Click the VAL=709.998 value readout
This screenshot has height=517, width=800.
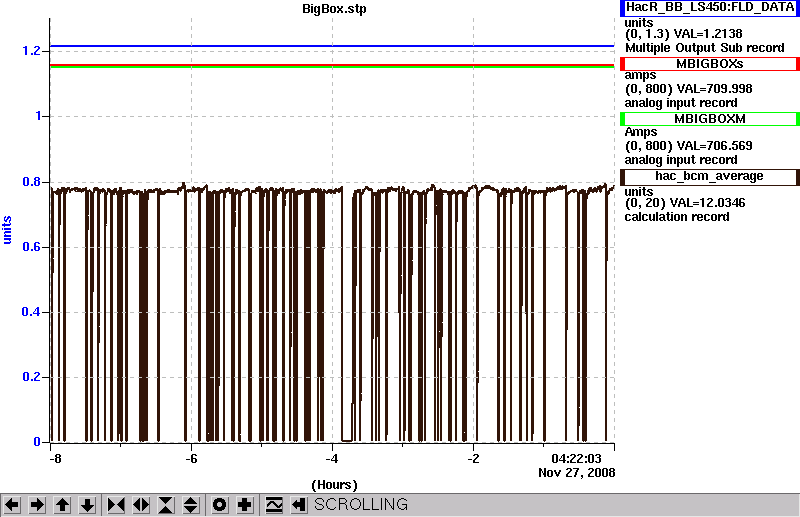click(x=713, y=89)
